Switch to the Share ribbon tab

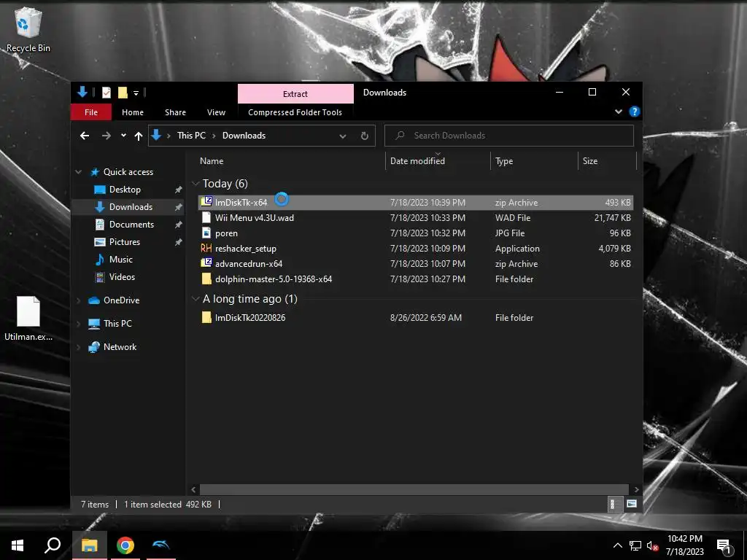175,112
